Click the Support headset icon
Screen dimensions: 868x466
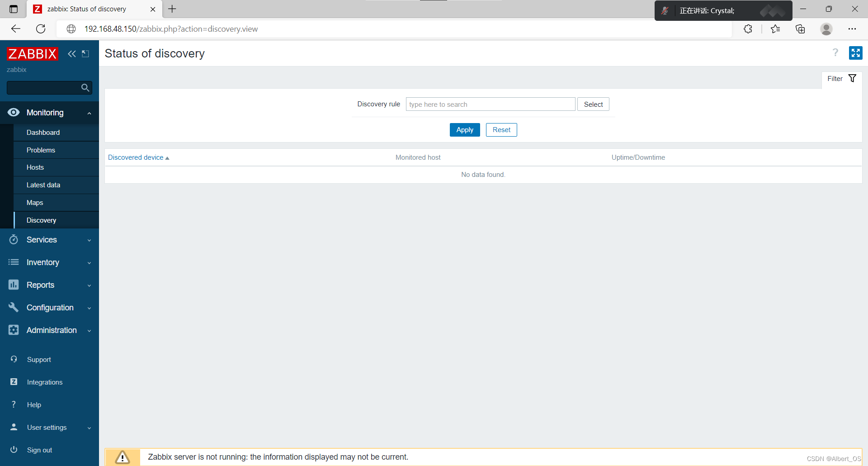[14, 359]
